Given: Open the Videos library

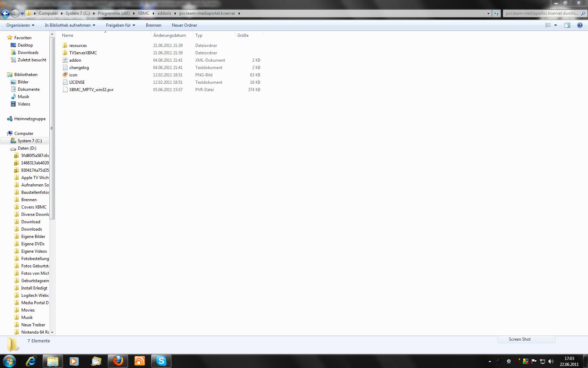Looking at the screenshot, I should coord(24,104).
